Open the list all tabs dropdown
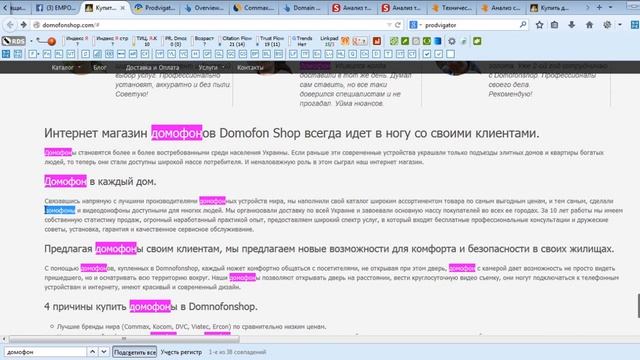Screen dimensions: 640x360 pyautogui.click(x=611, y=7)
